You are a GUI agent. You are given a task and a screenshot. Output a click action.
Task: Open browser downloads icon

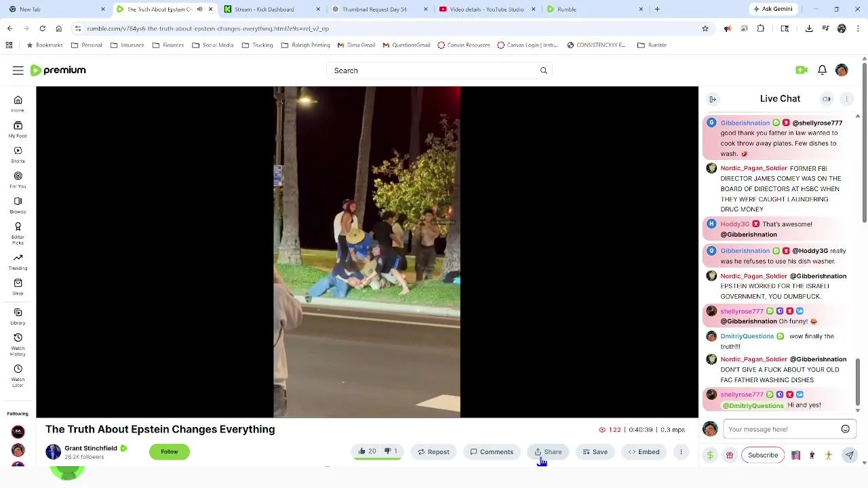809,28
